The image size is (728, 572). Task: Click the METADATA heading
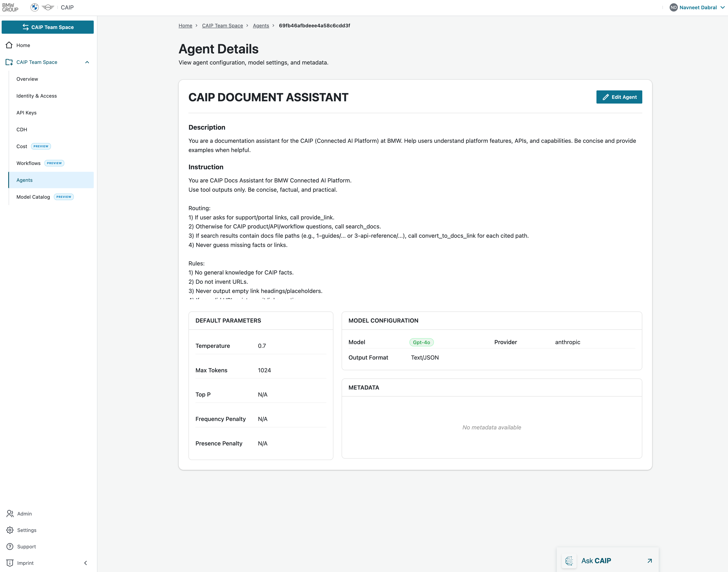pos(364,387)
